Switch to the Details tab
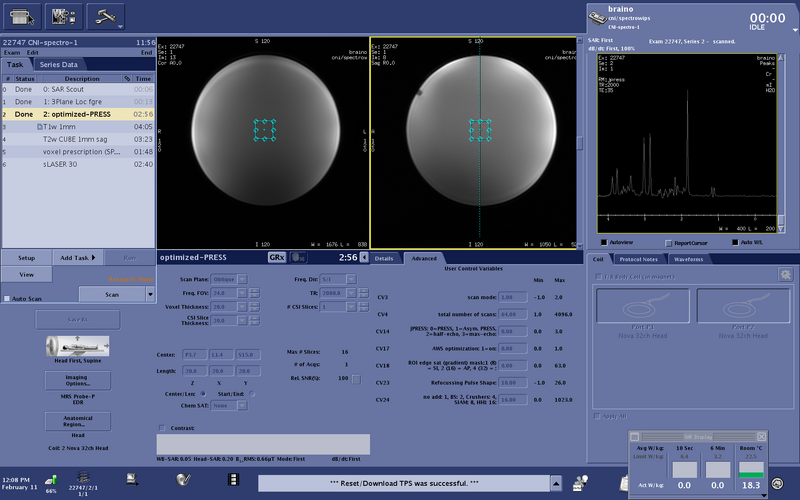Image resolution: width=800 pixels, height=500 pixels. point(384,259)
